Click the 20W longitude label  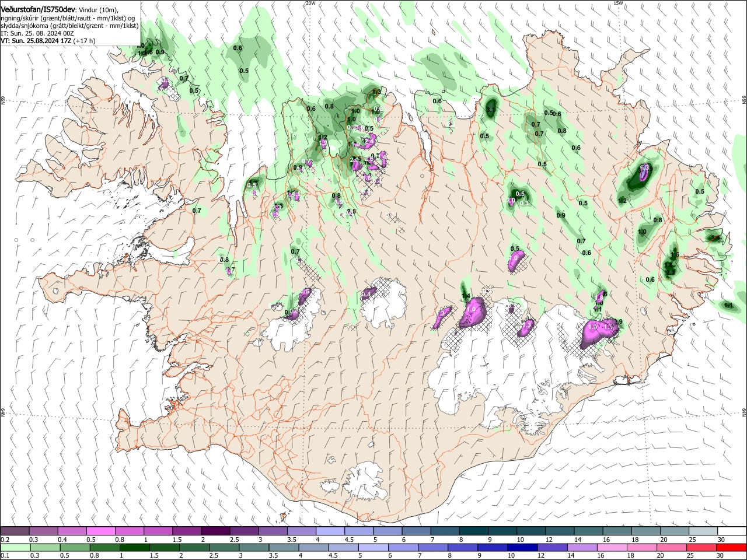[x=310, y=3]
